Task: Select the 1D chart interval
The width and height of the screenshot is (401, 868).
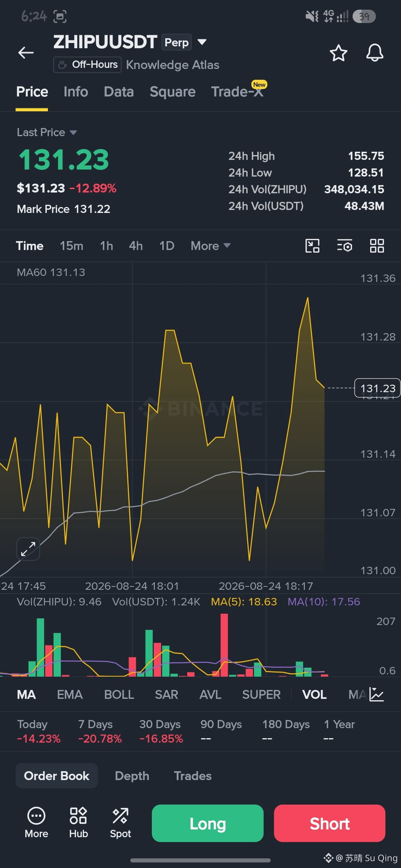Action: coord(167,246)
